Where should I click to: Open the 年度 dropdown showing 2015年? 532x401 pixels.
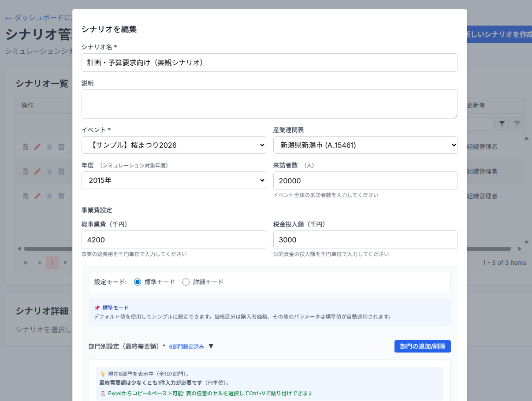174,180
